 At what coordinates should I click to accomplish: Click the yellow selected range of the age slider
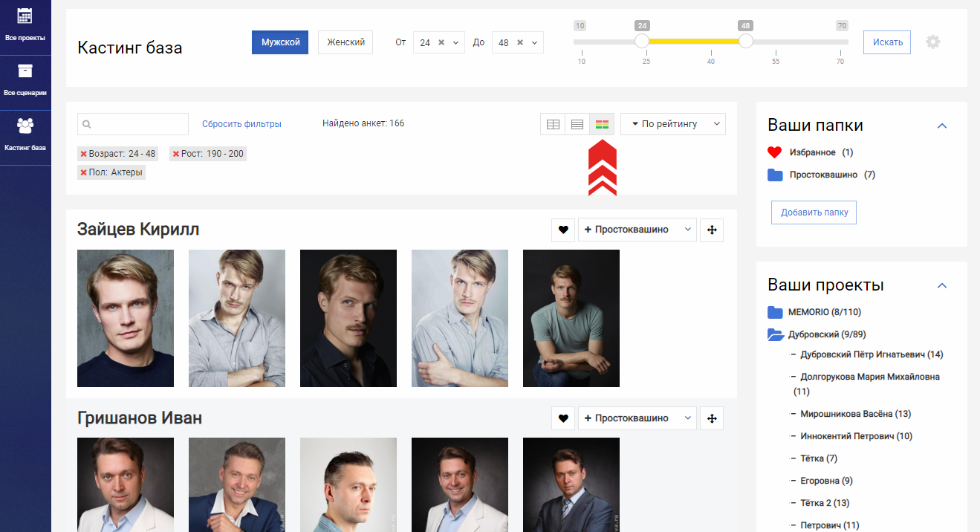(x=694, y=42)
